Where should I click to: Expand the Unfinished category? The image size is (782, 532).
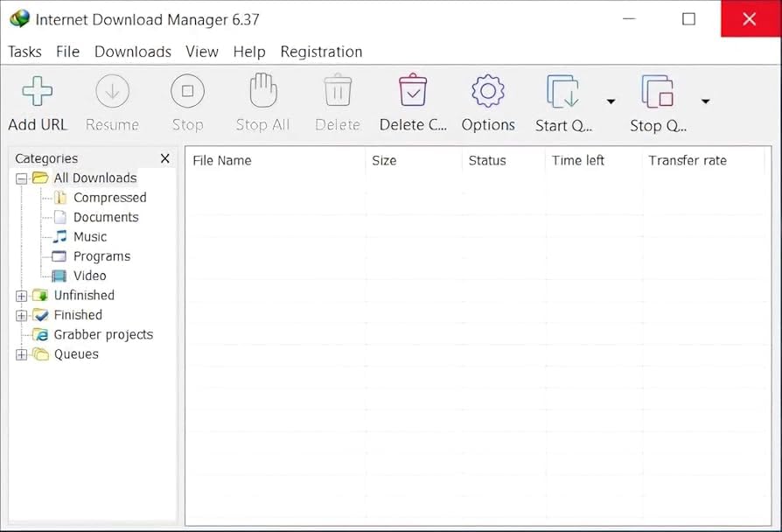coord(20,295)
